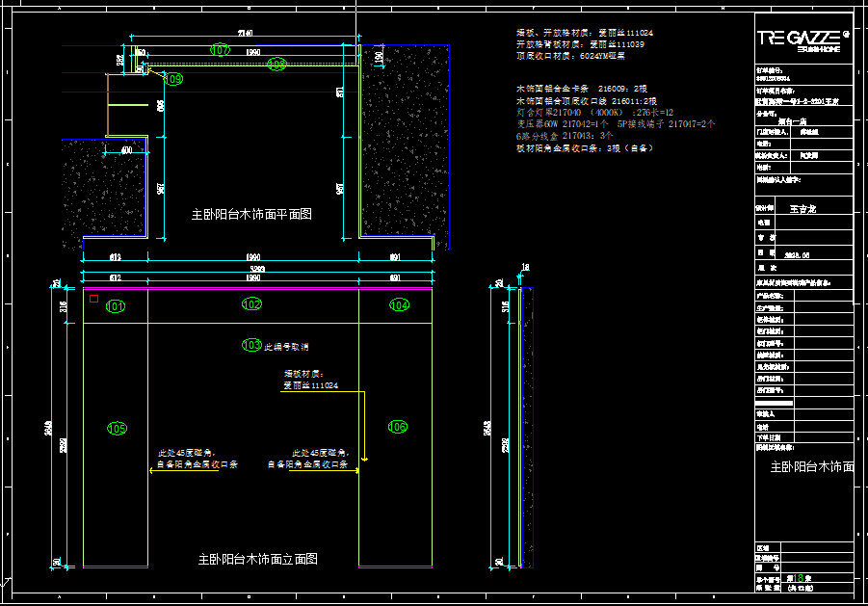Image resolution: width=868 pixels, height=606 pixels.
Task: Click the green page number 18 in title block
Action: tap(799, 578)
